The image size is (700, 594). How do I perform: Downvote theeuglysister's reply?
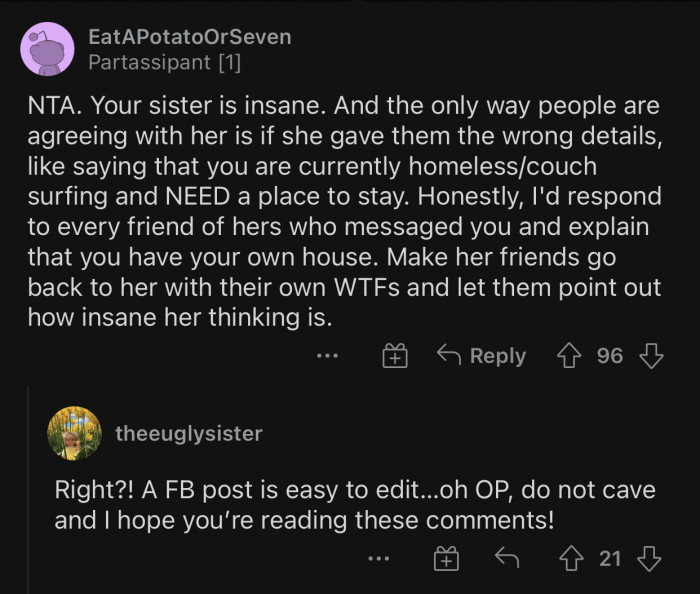coord(651,559)
